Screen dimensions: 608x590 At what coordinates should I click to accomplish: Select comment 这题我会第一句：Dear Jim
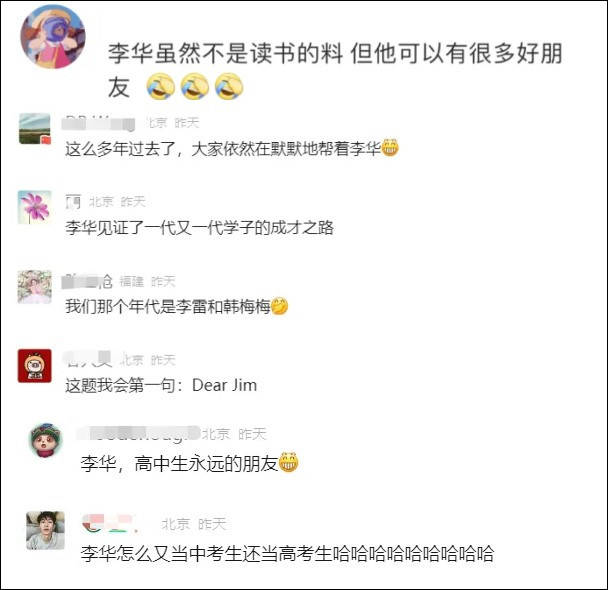tap(161, 385)
